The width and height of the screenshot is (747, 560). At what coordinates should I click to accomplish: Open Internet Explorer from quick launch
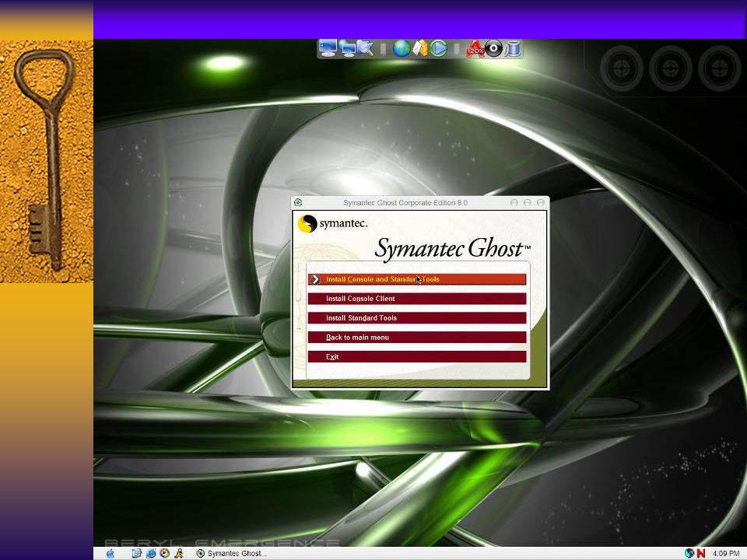click(x=150, y=553)
